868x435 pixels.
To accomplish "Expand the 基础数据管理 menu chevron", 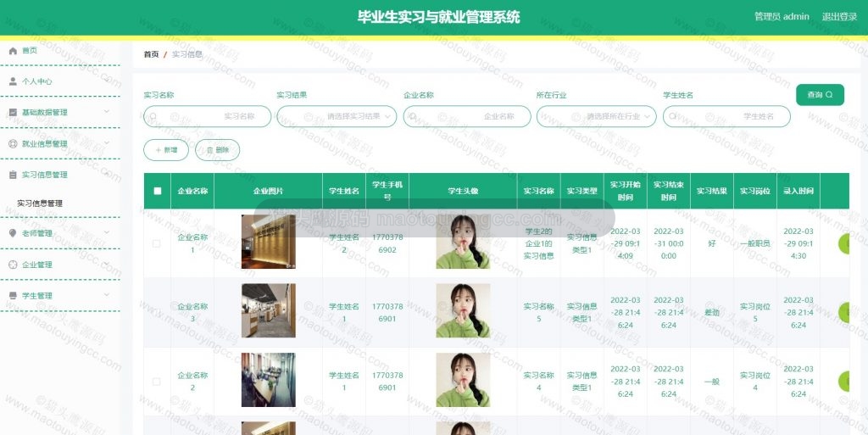I will (x=107, y=112).
